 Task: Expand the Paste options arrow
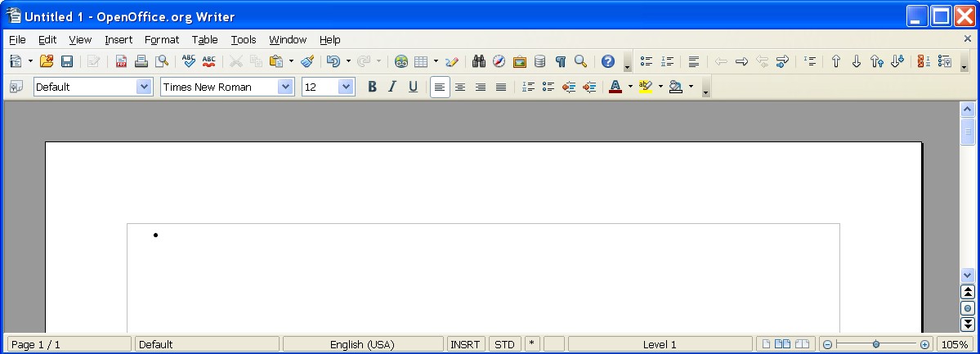(x=291, y=61)
